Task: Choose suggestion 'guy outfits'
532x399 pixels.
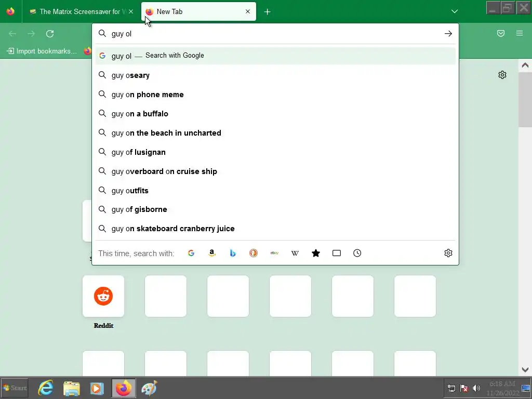Action: click(x=275, y=191)
